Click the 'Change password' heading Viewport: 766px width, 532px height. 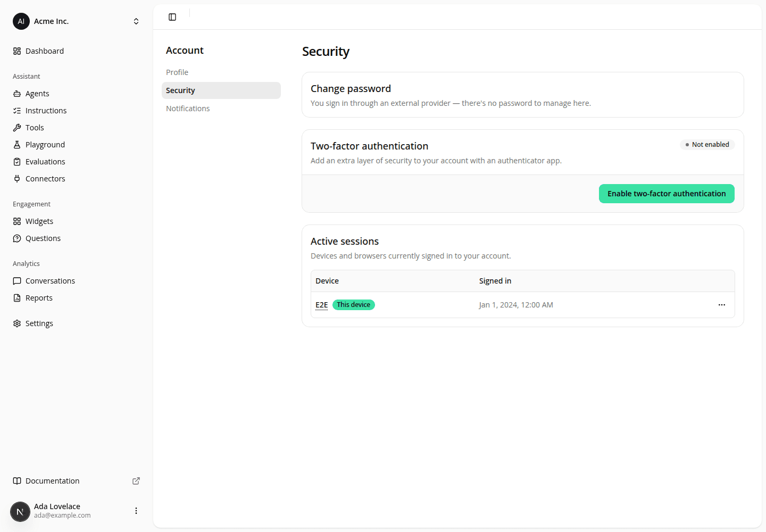(x=351, y=89)
